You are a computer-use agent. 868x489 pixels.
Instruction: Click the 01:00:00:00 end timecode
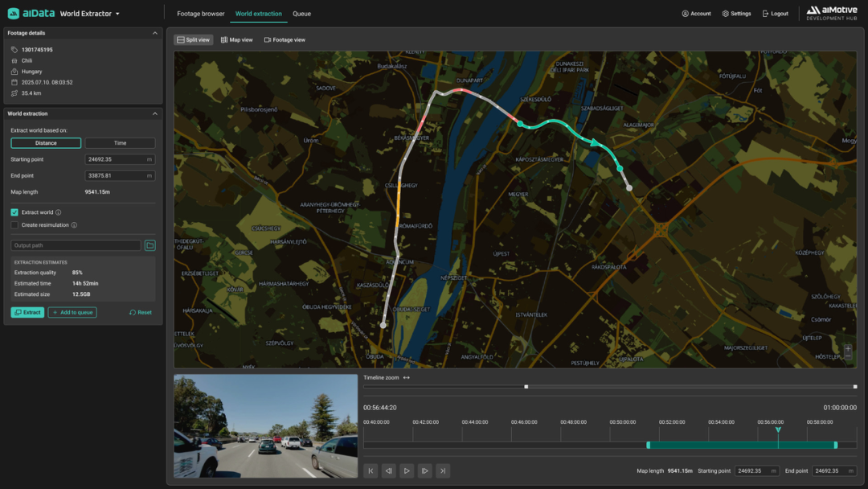(x=840, y=408)
